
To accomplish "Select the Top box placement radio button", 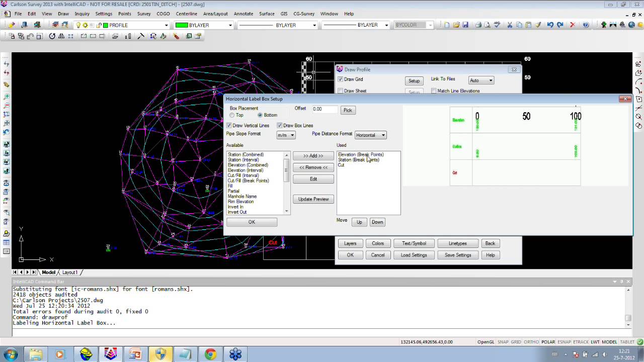I will tap(232, 115).
